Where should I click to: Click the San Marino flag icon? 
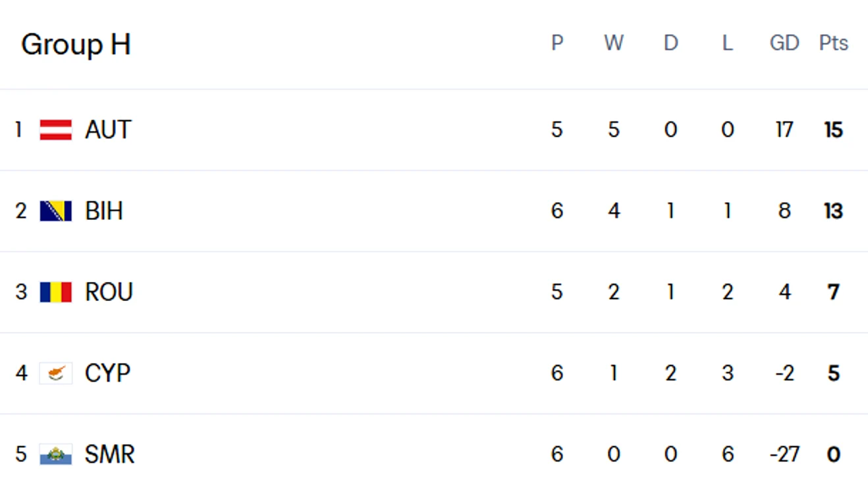pos(56,454)
